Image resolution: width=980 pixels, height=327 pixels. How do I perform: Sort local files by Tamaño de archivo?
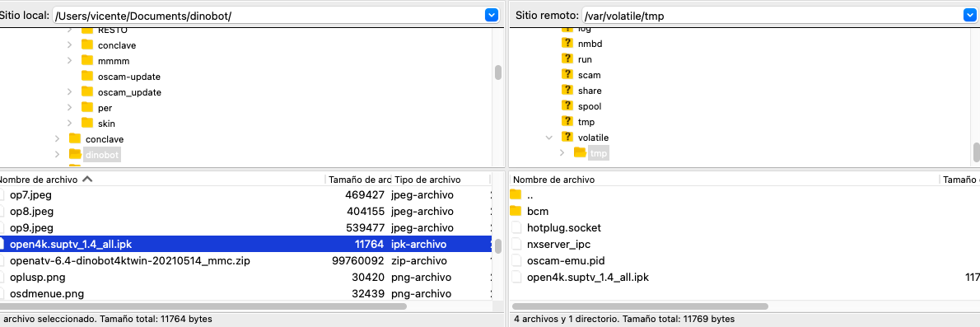[x=359, y=180]
